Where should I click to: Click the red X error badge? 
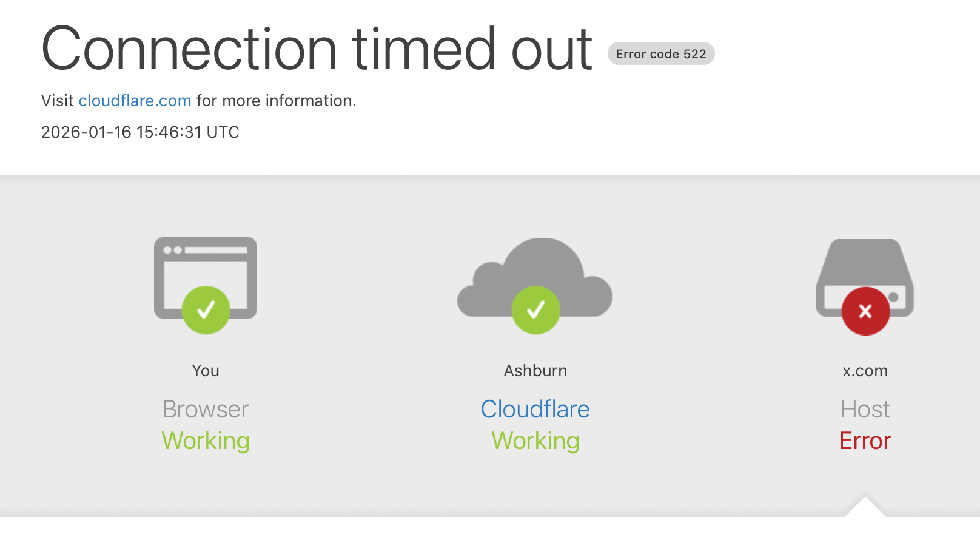coord(865,311)
